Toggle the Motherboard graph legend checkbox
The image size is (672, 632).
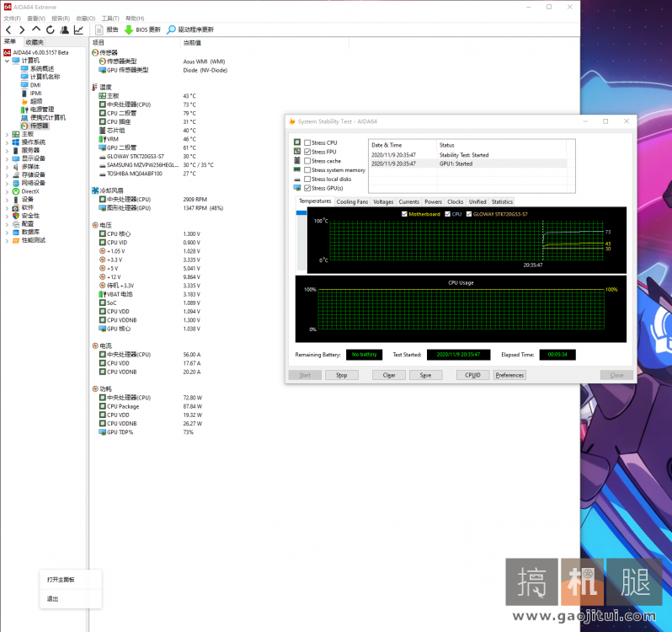click(404, 214)
